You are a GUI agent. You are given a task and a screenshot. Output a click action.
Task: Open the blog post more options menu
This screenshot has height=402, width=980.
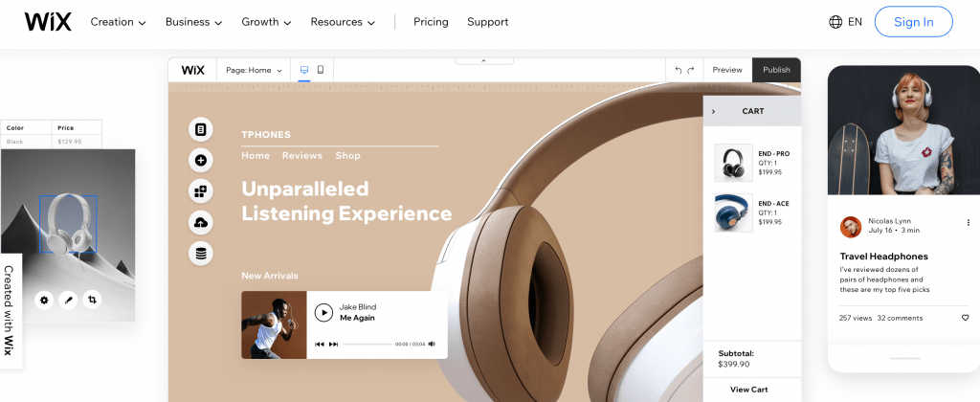tap(969, 223)
